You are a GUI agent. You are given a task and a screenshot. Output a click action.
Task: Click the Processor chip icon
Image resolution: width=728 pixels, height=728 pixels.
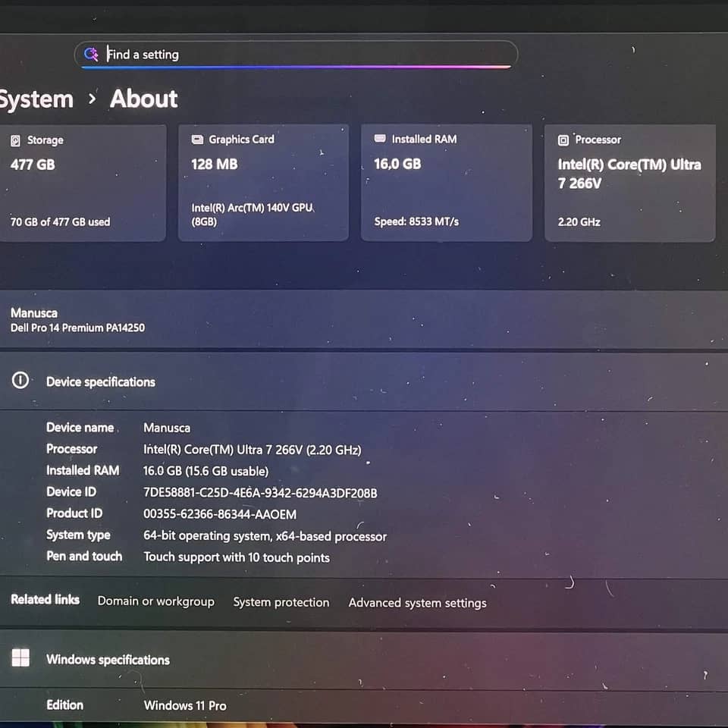tap(563, 140)
